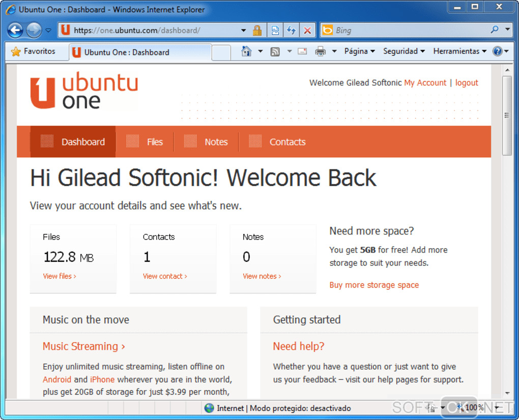Click the Bing logo icon
The height and width of the screenshot is (420, 519).
(327, 30)
